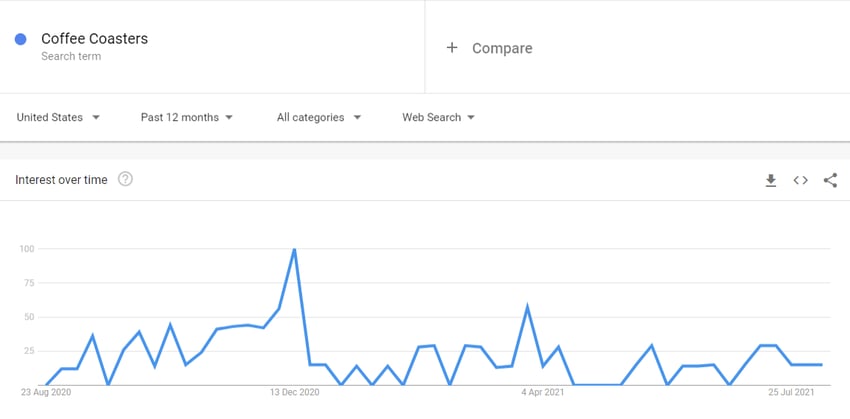Image resolution: width=850 pixels, height=419 pixels.
Task: Click the 23 Aug 2020 axis label
Action: click(x=46, y=392)
